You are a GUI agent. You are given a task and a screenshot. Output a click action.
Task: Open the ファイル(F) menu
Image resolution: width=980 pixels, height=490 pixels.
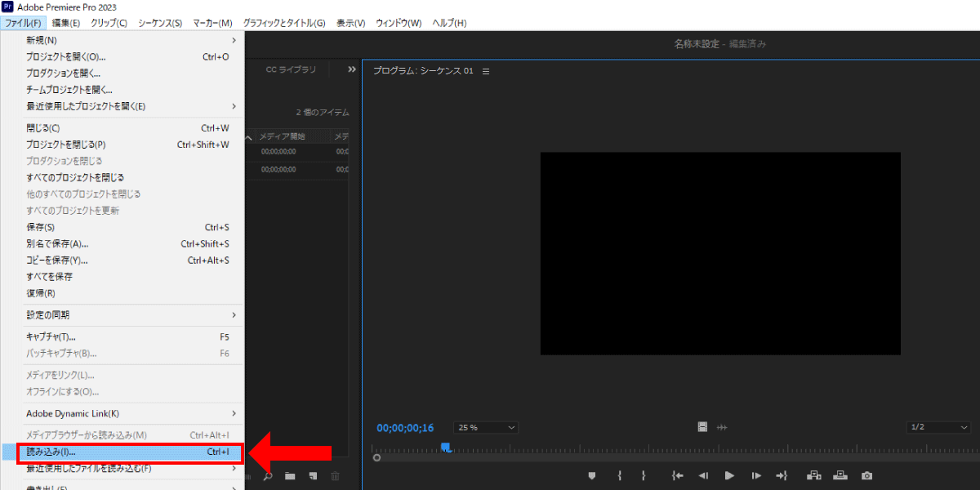tap(23, 23)
